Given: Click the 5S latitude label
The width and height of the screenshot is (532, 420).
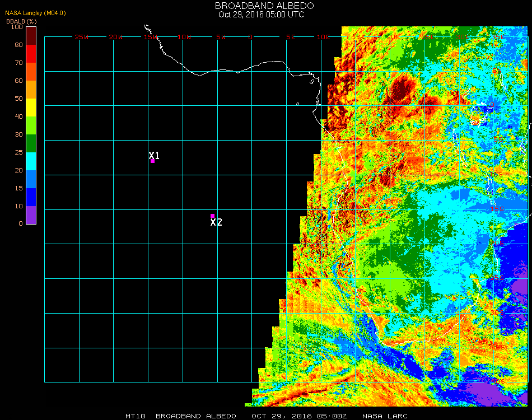Looking at the screenshot, I should 498,140.
